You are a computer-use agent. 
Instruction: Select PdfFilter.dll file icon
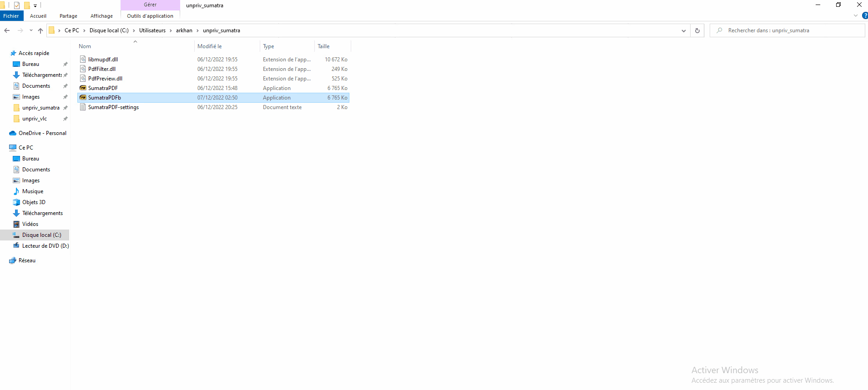coord(83,69)
